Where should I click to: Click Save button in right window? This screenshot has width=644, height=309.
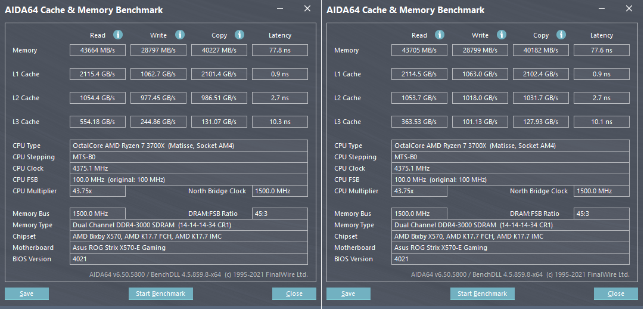(x=349, y=293)
